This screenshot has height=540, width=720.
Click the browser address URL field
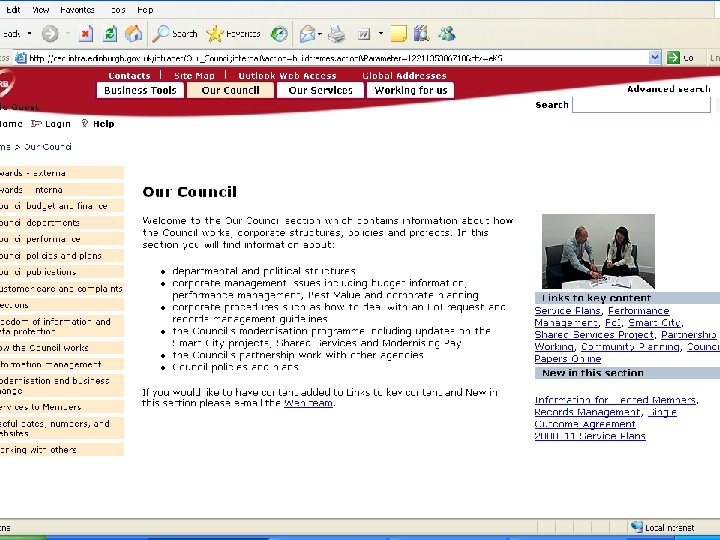tap(338, 58)
